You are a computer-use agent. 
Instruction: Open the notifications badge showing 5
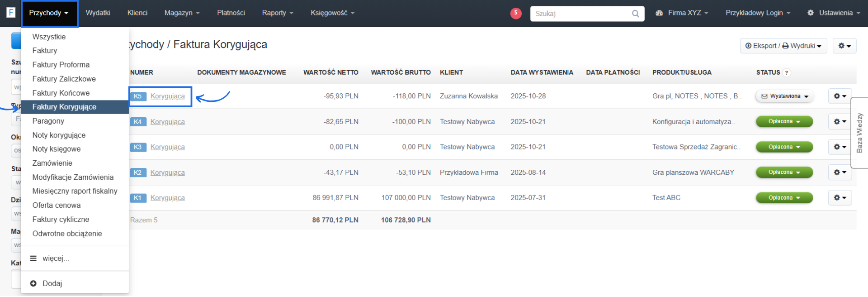(515, 13)
